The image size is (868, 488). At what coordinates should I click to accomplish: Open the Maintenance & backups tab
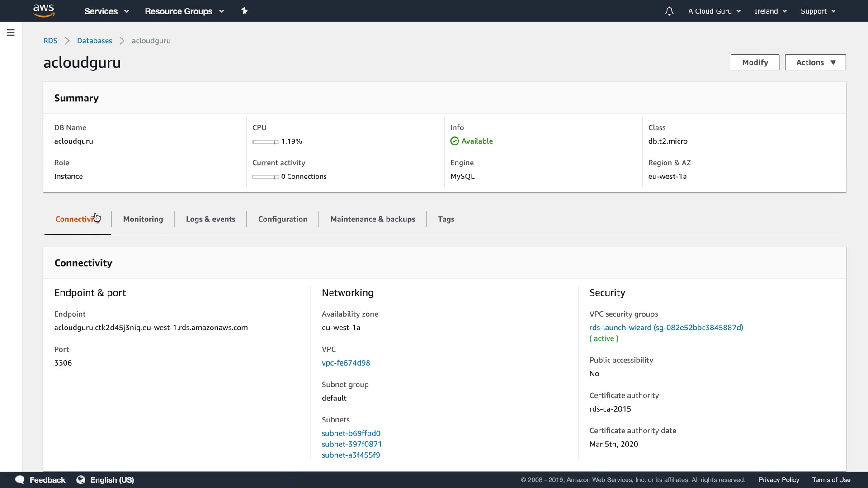coord(373,219)
